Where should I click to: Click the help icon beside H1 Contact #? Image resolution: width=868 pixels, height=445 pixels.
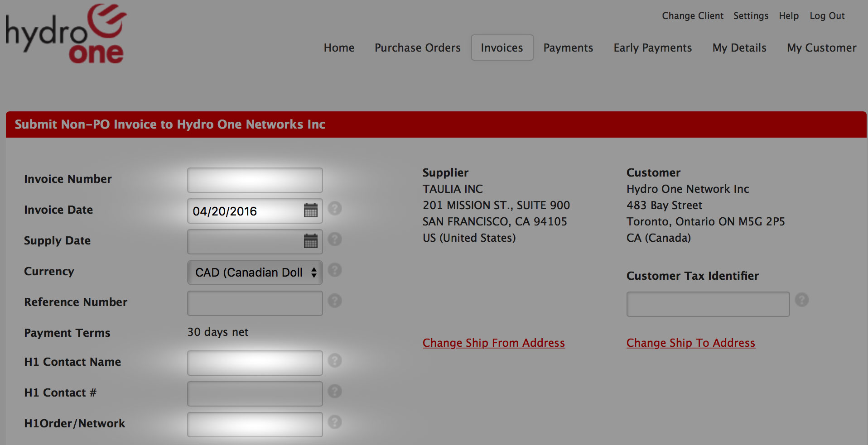[335, 391]
